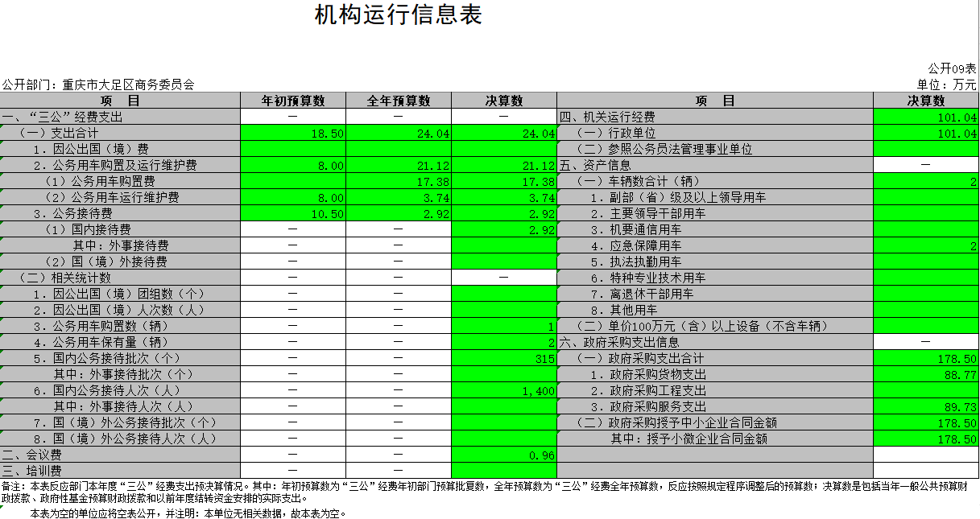This screenshot has width=980, height=519.
Task: Select 决算数 3.74 for 公务用车运行维护费
Action: pyautogui.click(x=504, y=197)
